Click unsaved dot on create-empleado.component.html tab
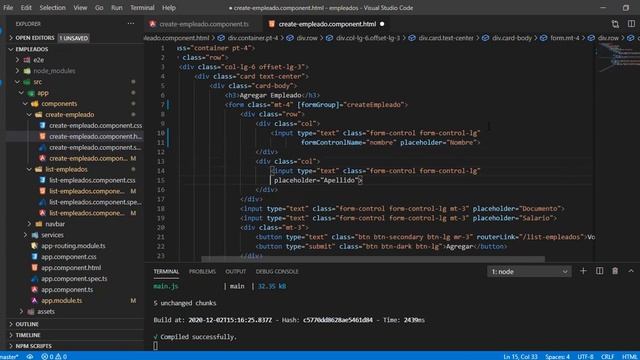The height and width of the screenshot is (360, 640). click(382, 24)
